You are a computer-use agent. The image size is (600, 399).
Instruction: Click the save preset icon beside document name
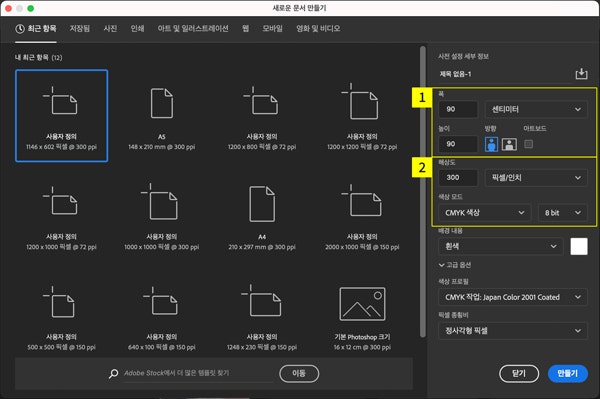pos(581,73)
